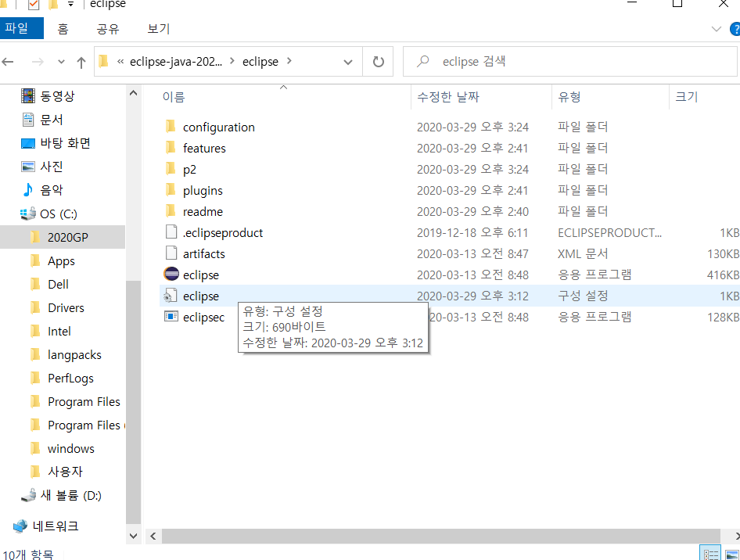The width and height of the screenshot is (740, 560).
Task: Open the 공유 (Share) ribbon tab
Action: click(x=108, y=29)
